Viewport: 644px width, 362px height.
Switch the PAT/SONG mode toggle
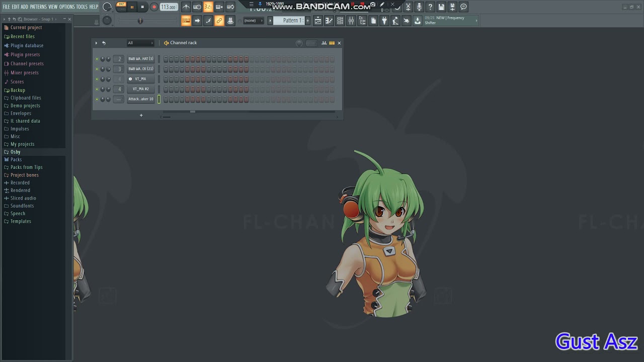[121, 7]
